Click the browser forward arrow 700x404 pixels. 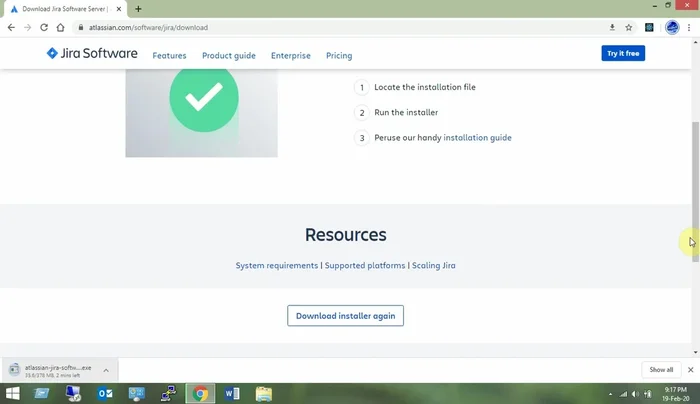tap(27, 28)
